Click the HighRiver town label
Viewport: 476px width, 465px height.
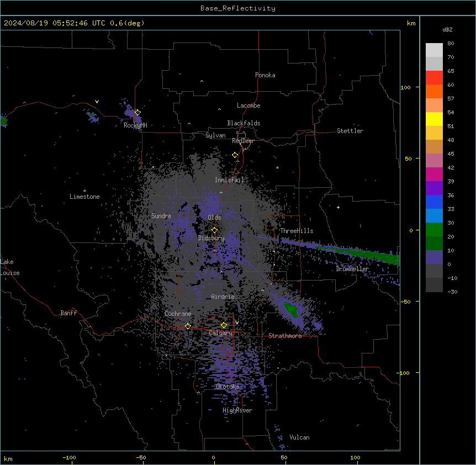(237, 410)
